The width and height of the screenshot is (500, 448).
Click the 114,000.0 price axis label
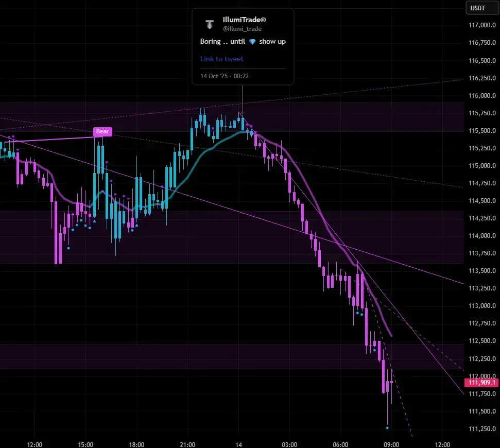(x=482, y=236)
